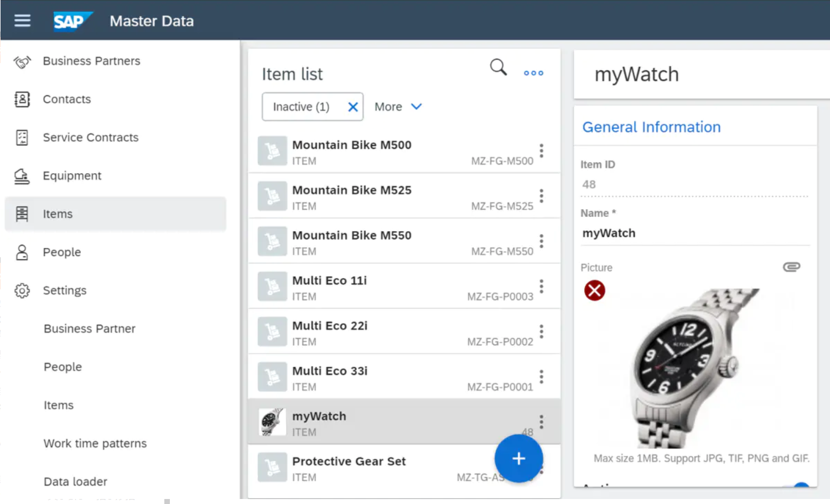830x504 pixels.
Task: Select the Business Partners sidebar icon
Action: [x=22, y=61]
